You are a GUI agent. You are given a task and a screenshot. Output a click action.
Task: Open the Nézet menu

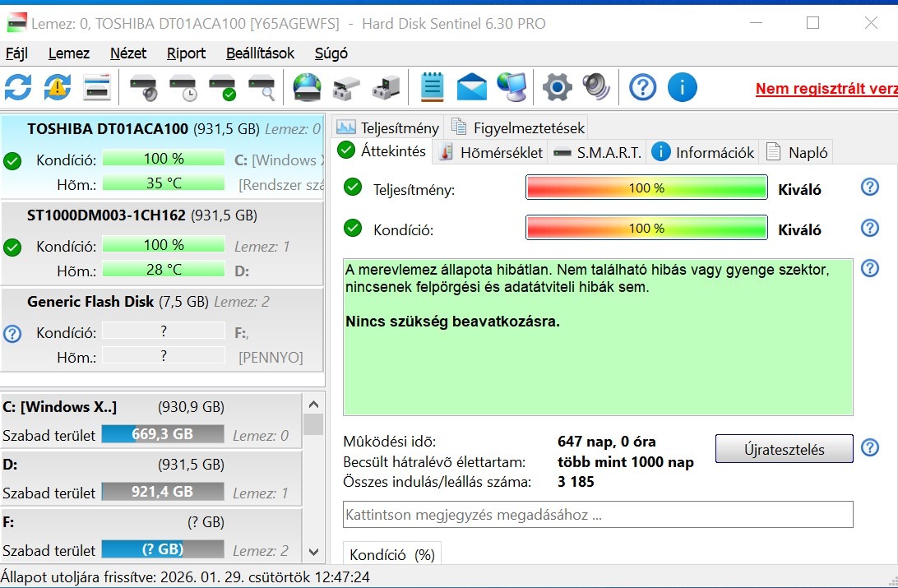tap(128, 53)
